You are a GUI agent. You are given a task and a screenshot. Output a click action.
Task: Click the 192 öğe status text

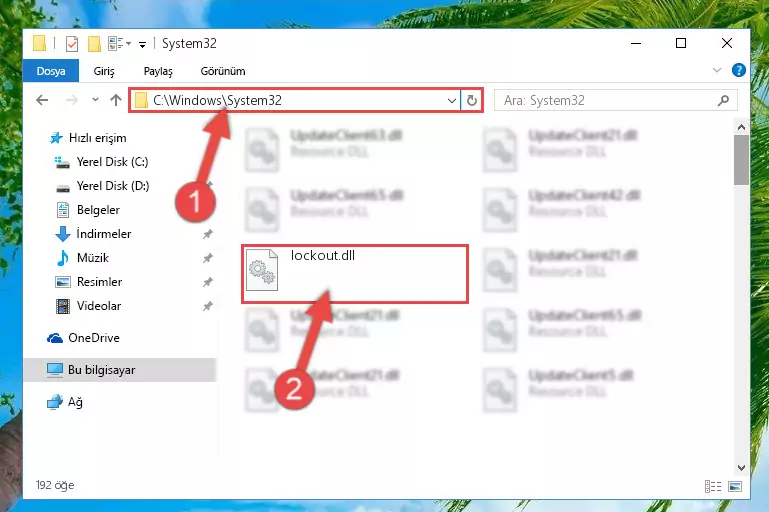[x=55, y=485]
